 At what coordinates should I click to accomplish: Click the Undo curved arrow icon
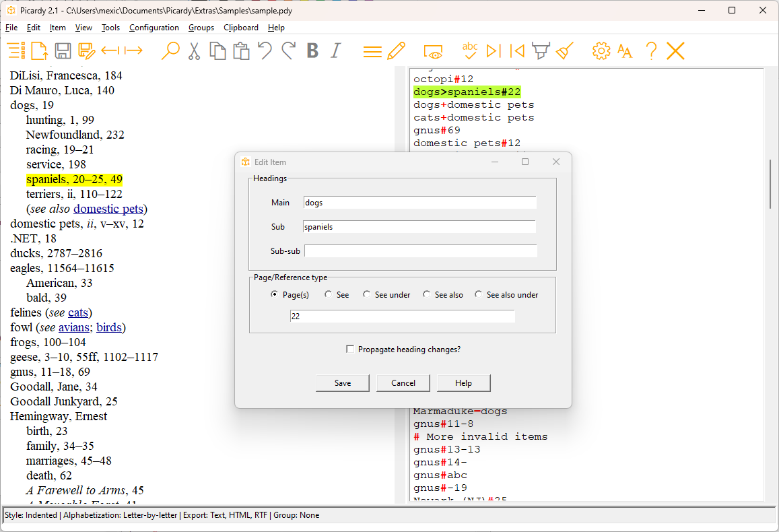pyautogui.click(x=265, y=51)
